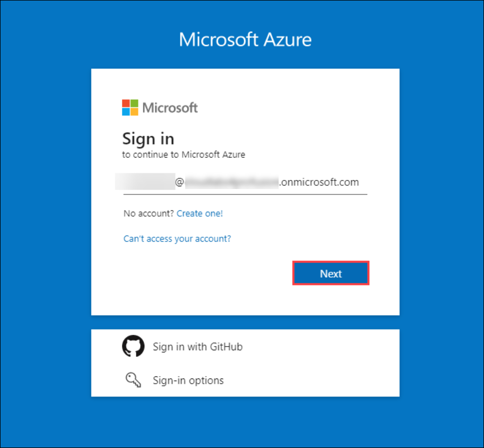Select Sign in with GitHub text
484x448 pixels.
pyautogui.click(x=197, y=347)
